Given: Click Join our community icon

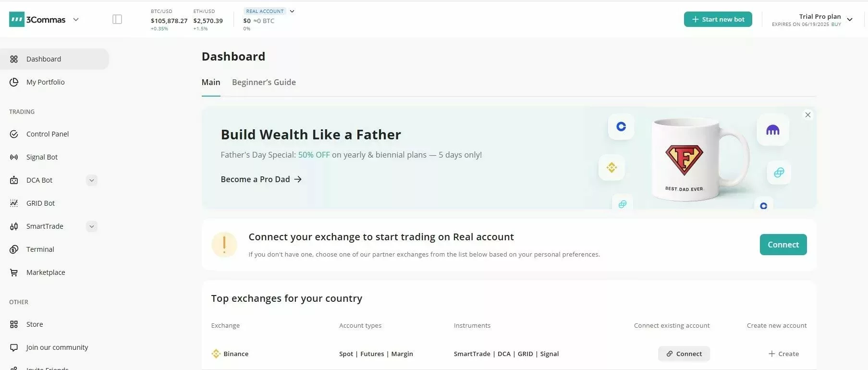Looking at the screenshot, I should click(x=14, y=347).
